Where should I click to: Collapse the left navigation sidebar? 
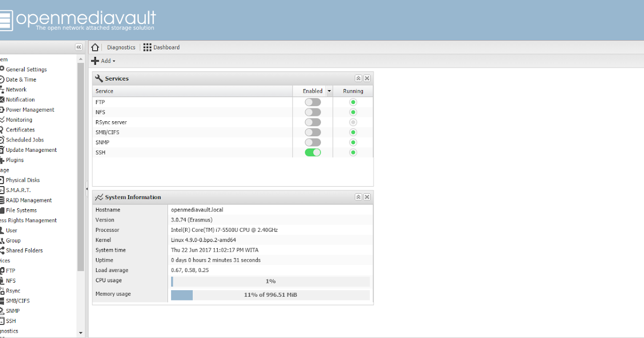point(78,47)
